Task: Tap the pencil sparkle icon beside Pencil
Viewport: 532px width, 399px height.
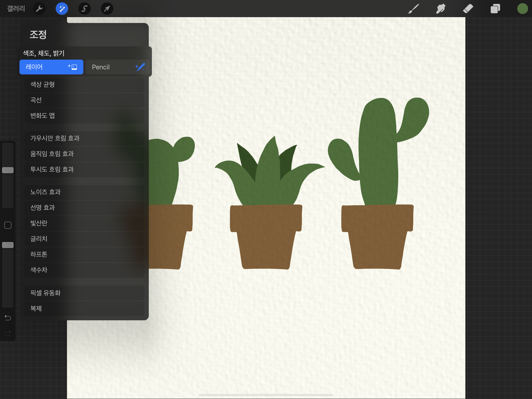Action: pos(140,67)
